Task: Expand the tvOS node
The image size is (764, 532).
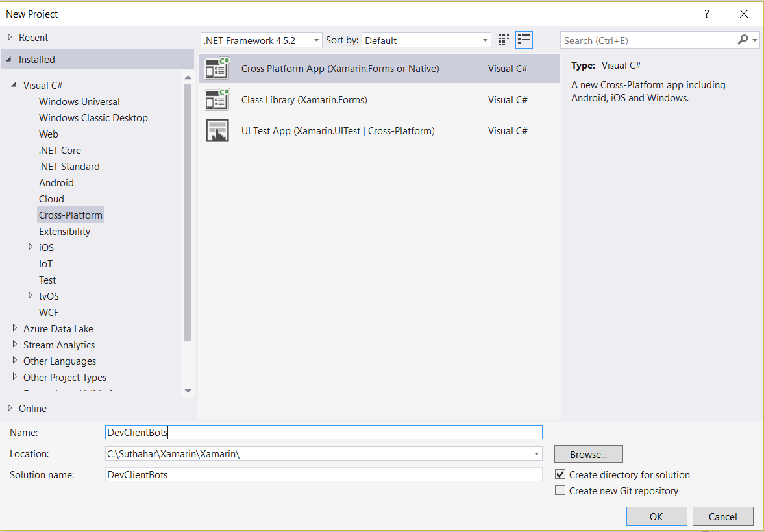Action: coord(31,296)
